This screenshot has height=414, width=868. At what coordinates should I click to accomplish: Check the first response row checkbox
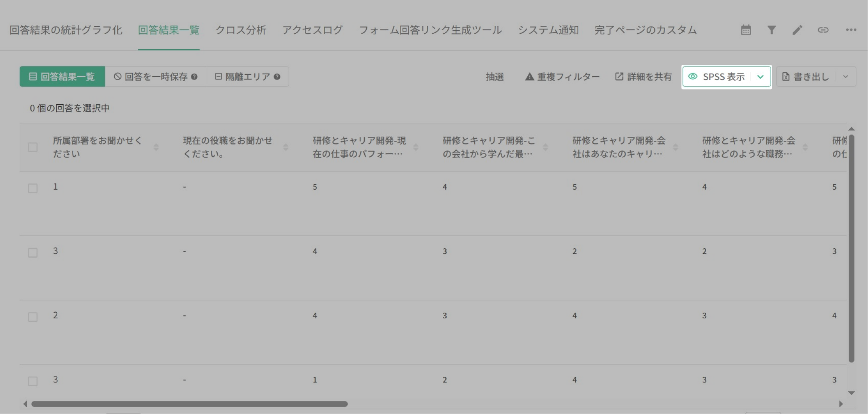click(33, 188)
